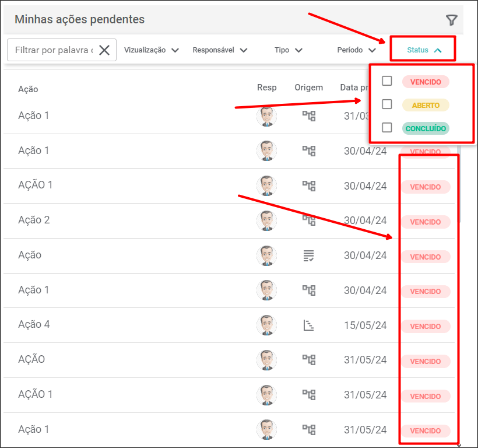Click responsible avatar in AÇÃO row dated 31/05/24
The width and height of the screenshot is (478, 448).
coord(266,360)
